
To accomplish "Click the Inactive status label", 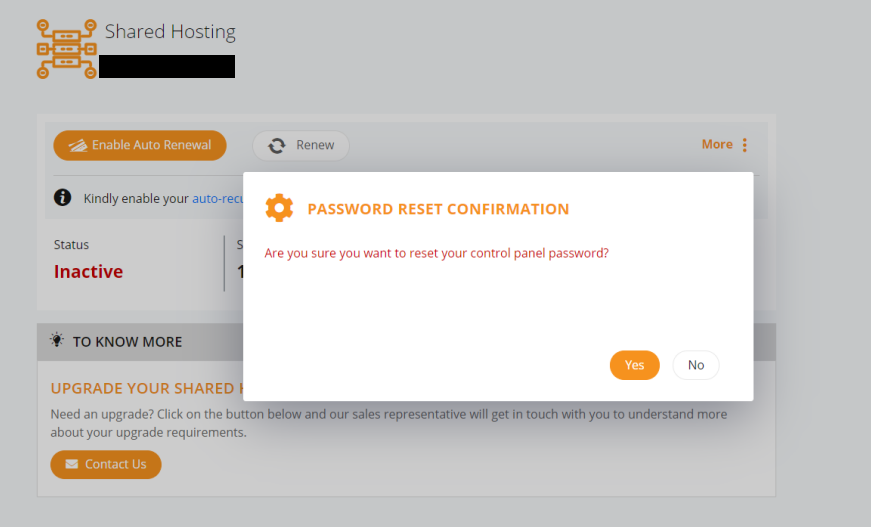I will tap(88, 272).
